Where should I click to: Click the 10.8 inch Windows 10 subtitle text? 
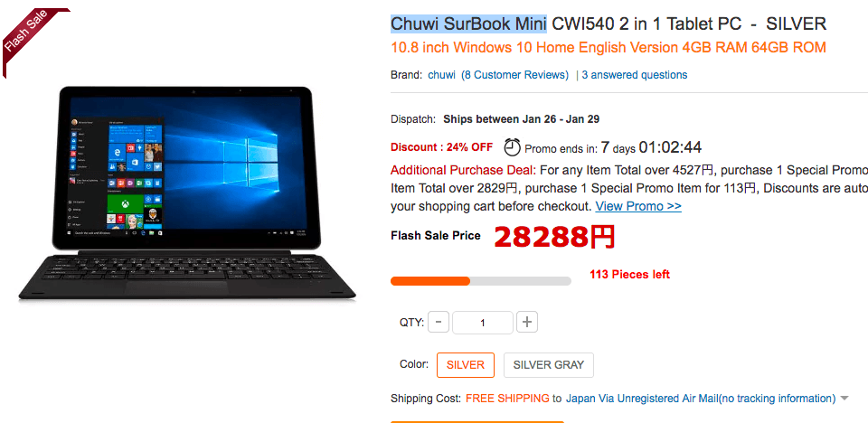pyautogui.click(x=609, y=48)
